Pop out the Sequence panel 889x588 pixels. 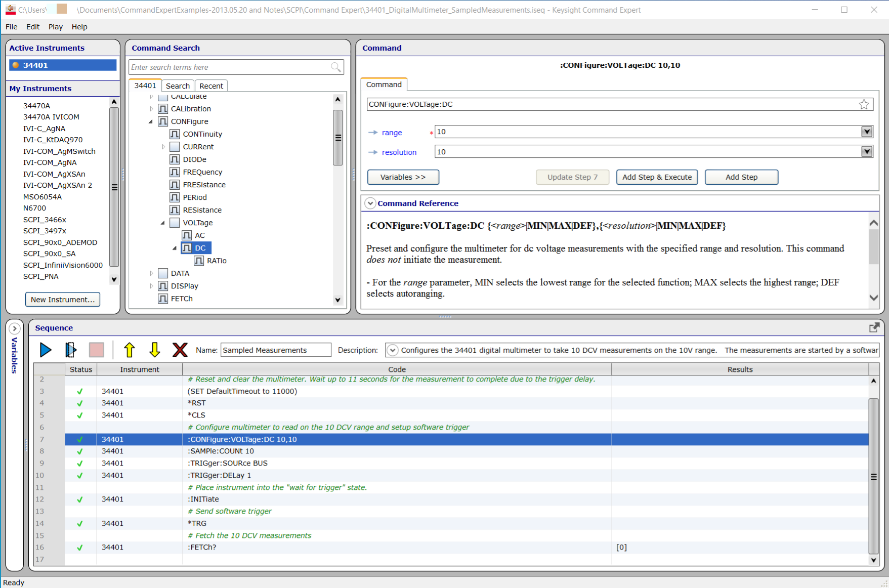[x=874, y=328]
